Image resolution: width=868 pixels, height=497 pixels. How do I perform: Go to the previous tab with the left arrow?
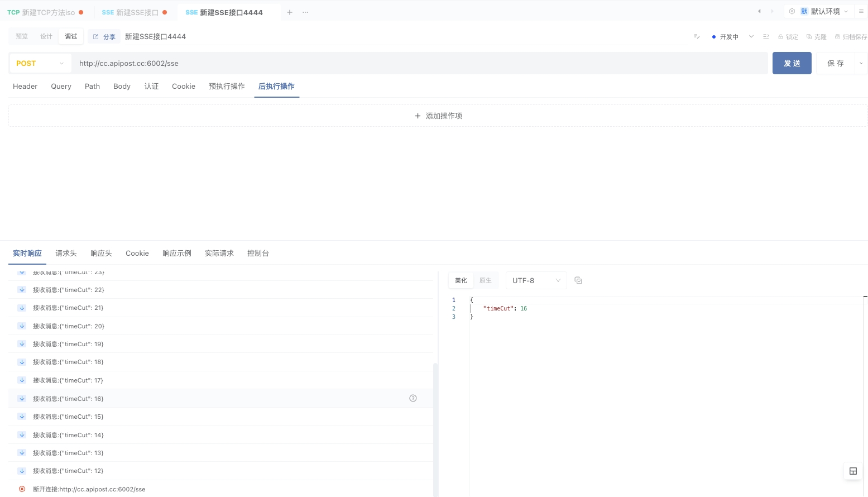tap(759, 11)
